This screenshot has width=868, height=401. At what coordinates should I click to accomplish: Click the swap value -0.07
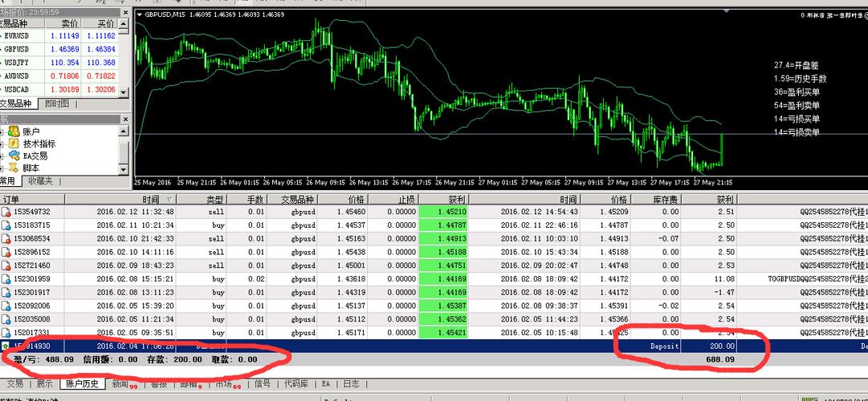tap(670, 239)
